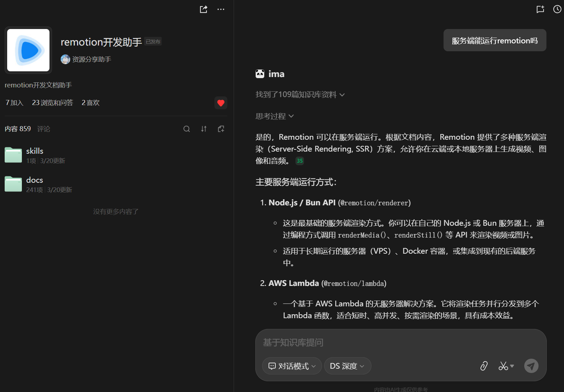
Task: Open the skills folder icon
Action: 13,155
